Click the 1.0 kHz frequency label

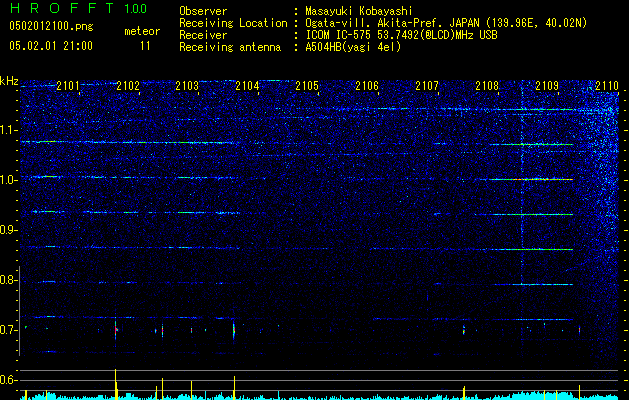point(9,180)
